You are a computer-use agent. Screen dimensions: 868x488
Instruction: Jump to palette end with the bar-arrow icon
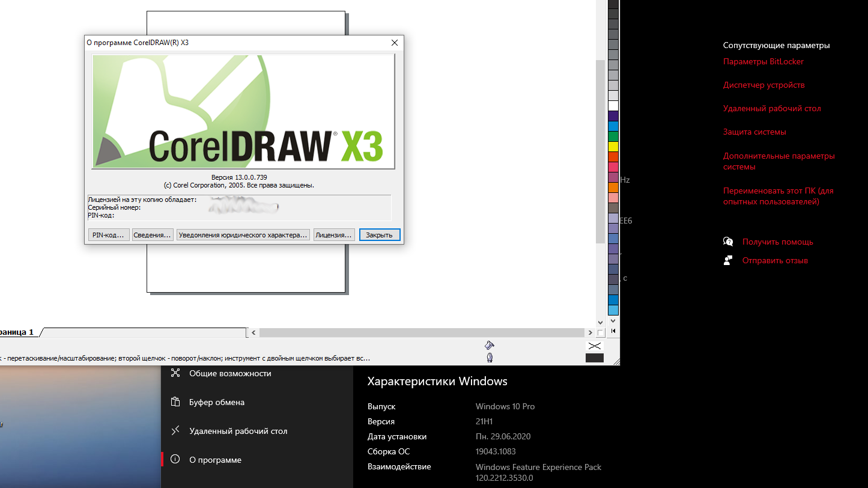point(613,331)
